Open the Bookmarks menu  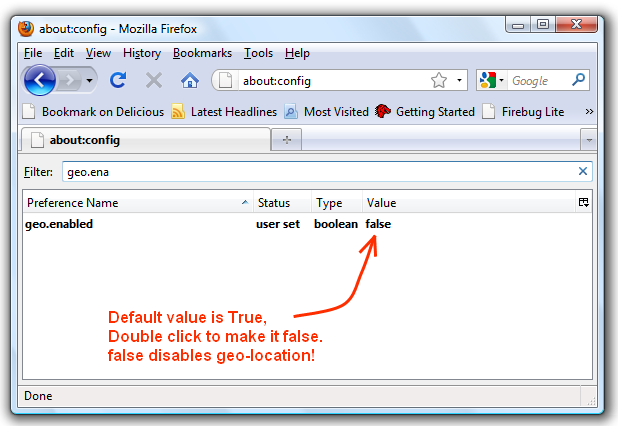[202, 53]
